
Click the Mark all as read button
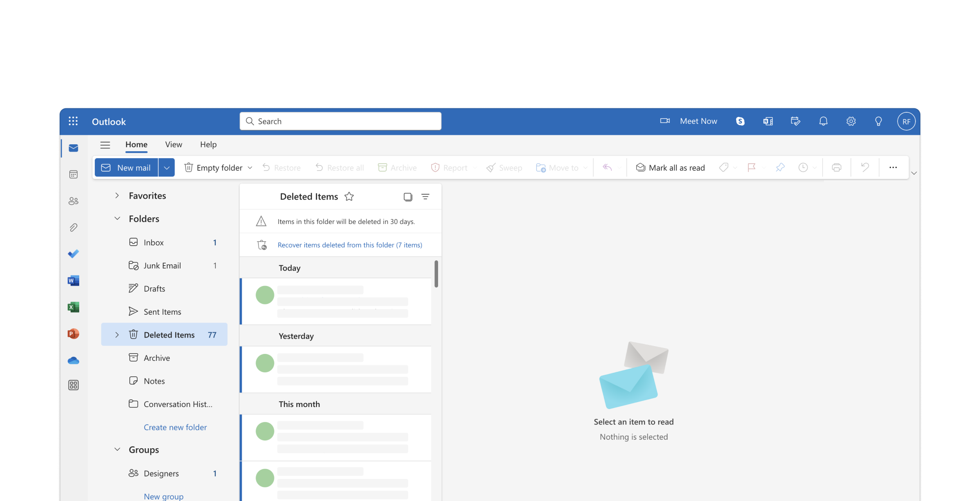pos(670,167)
